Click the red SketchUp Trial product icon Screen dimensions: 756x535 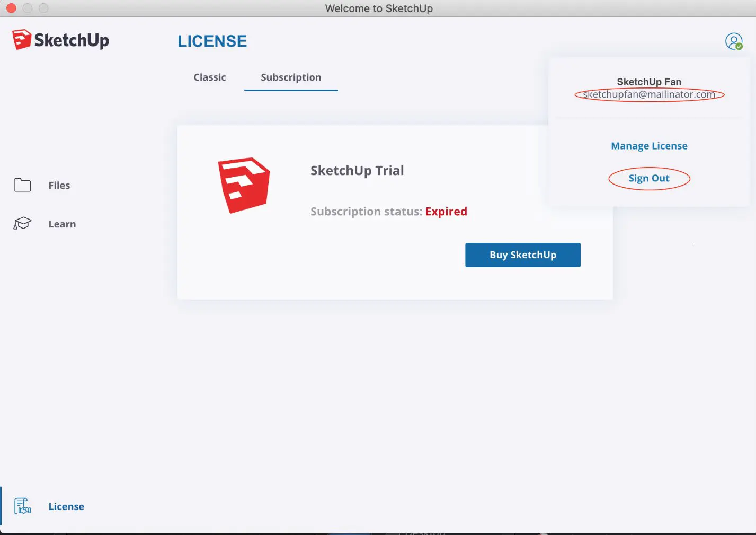tap(244, 185)
